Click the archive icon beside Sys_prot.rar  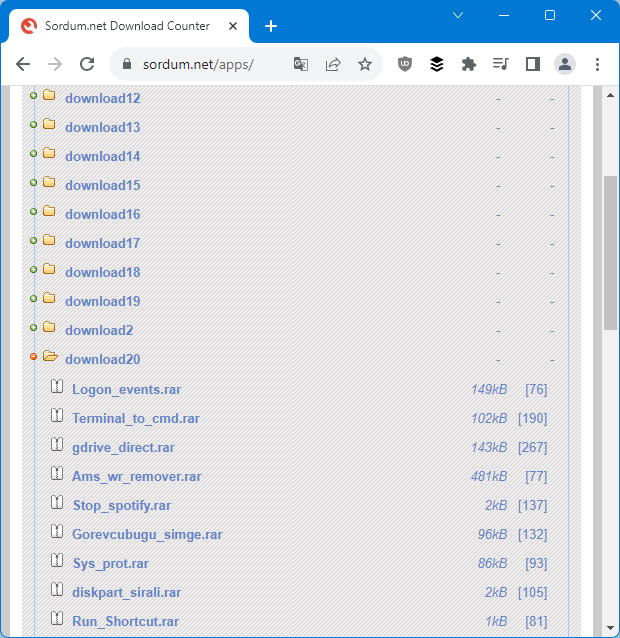point(57,561)
